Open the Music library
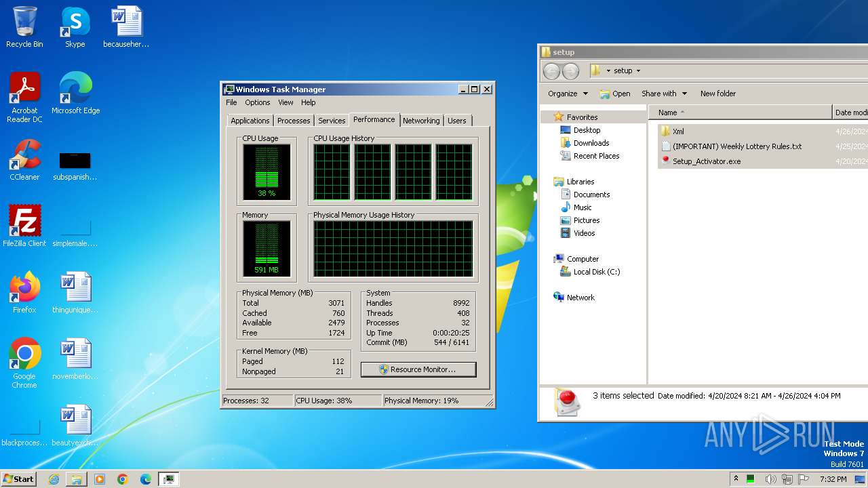This screenshot has height=488, width=868. [x=576, y=207]
